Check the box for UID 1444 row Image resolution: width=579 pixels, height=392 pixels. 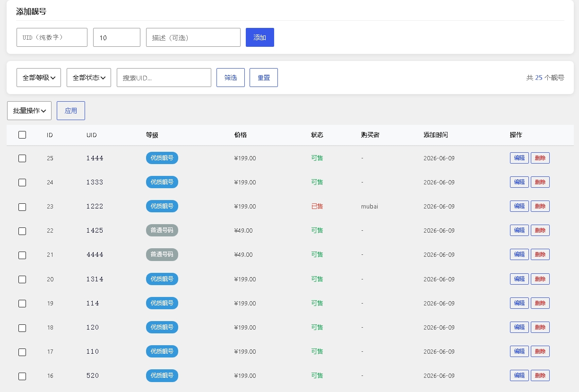tap(22, 158)
